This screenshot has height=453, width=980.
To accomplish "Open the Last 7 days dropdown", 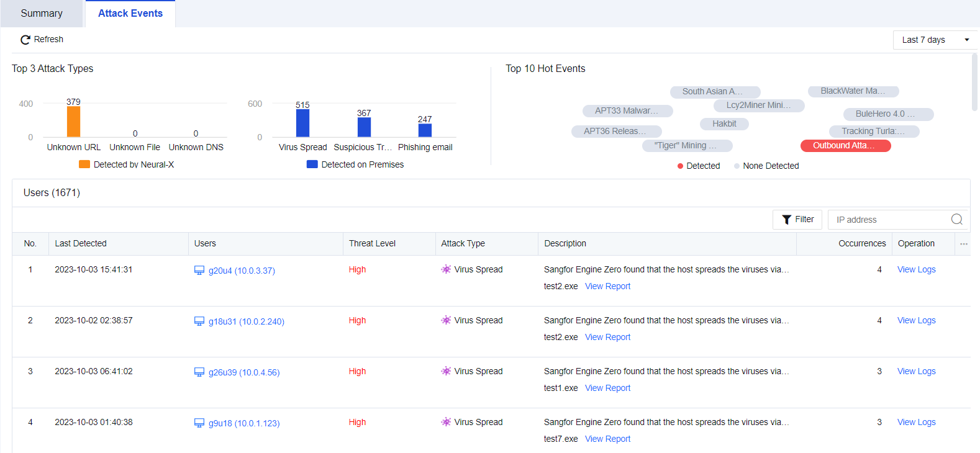I will click(x=935, y=40).
